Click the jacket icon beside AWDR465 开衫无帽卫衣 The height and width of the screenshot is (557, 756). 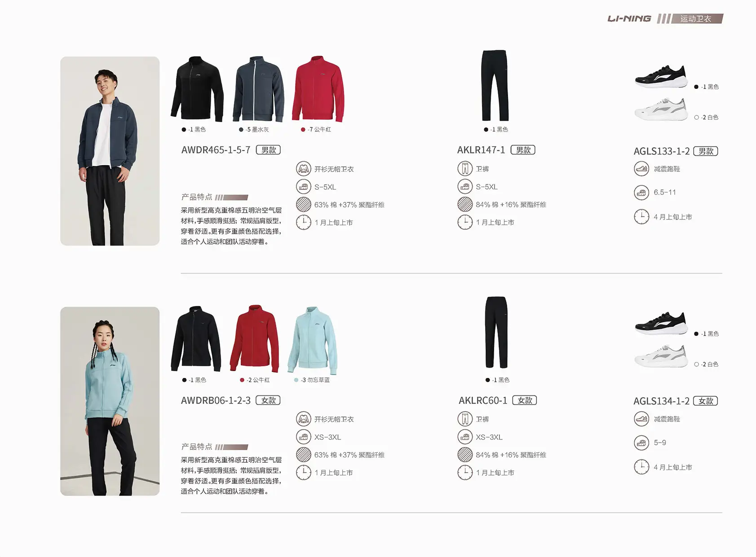point(304,169)
